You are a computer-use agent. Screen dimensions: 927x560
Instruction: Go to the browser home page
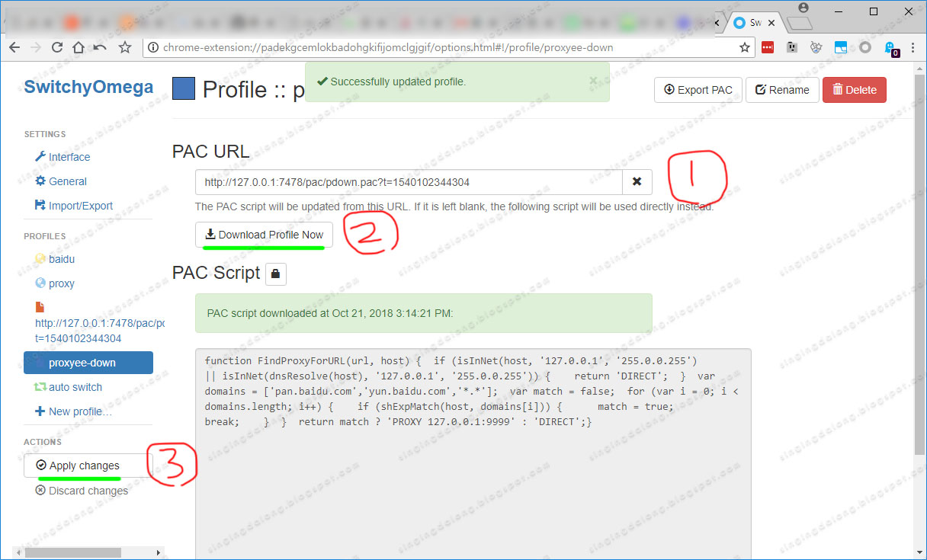tap(79, 47)
